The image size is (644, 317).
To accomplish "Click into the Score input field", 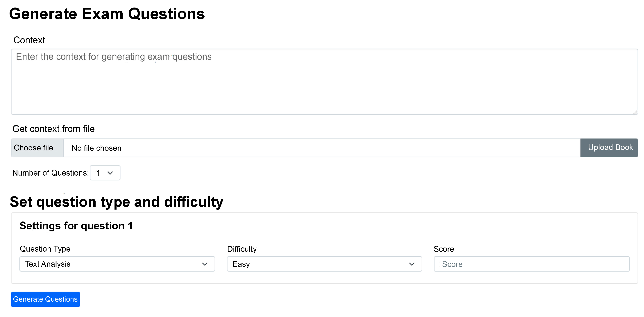I will (532, 264).
